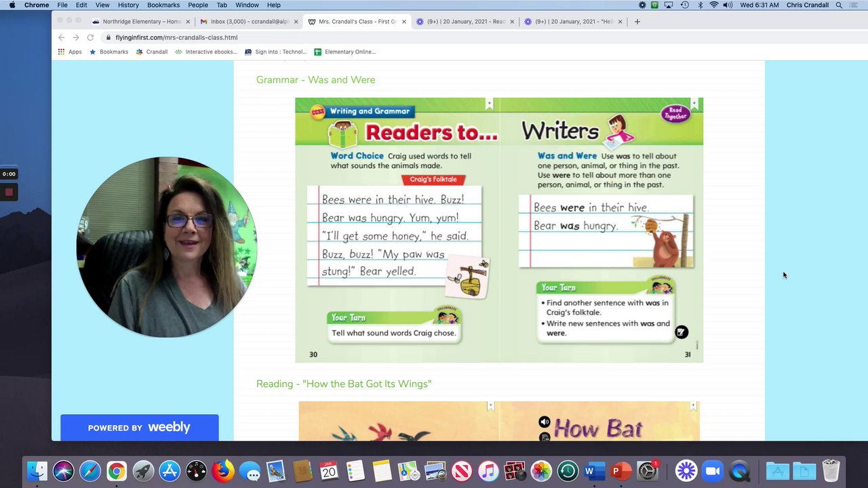The height and width of the screenshot is (488, 868).
Task: Launch Siri from the dock
Action: coord(63,470)
